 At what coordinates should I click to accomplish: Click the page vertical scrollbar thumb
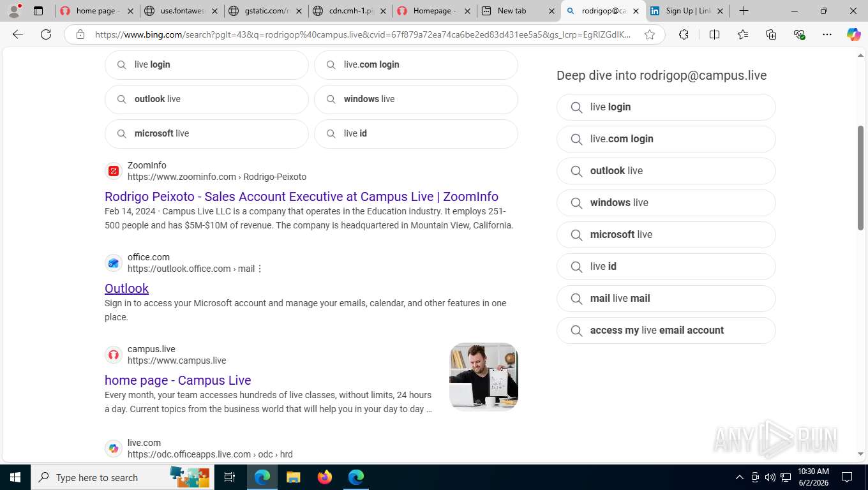point(860,177)
